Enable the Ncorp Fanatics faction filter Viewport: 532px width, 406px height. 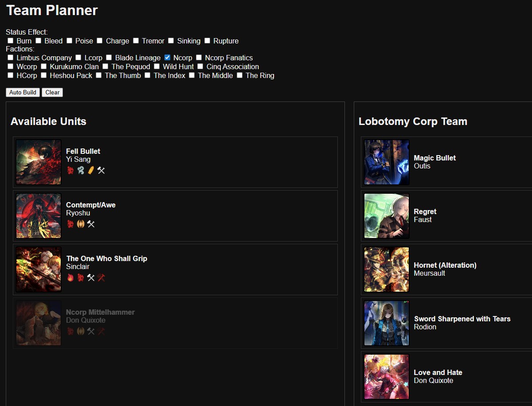(x=199, y=57)
